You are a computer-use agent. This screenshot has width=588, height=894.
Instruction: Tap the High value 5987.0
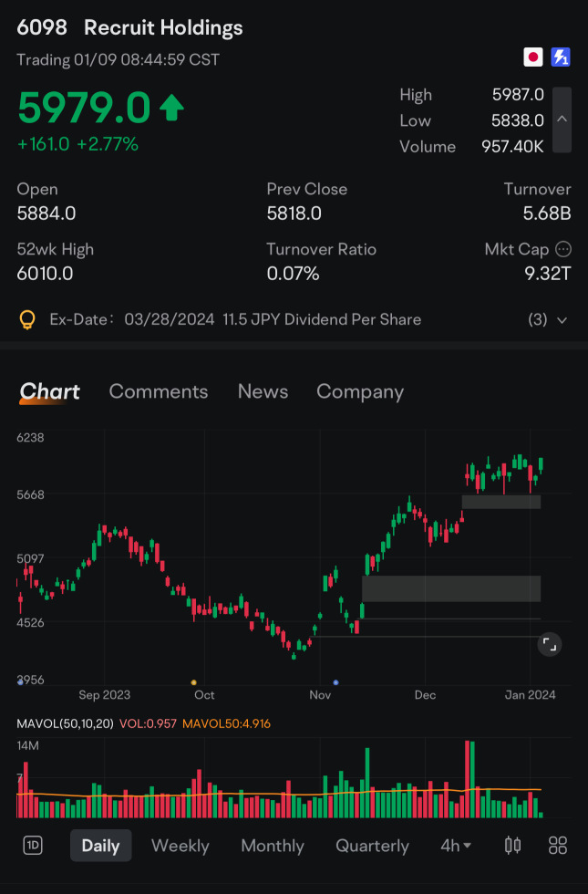click(518, 95)
